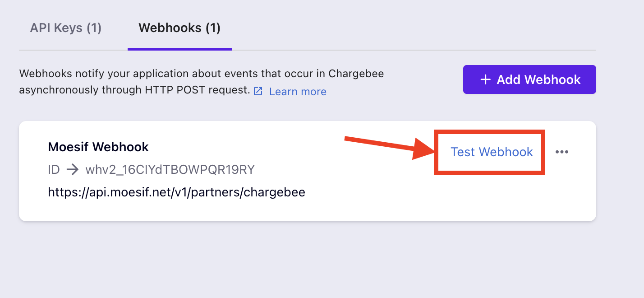This screenshot has height=298, width=644.
Task: Click the external link icon beside Learn more
Action: (258, 91)
